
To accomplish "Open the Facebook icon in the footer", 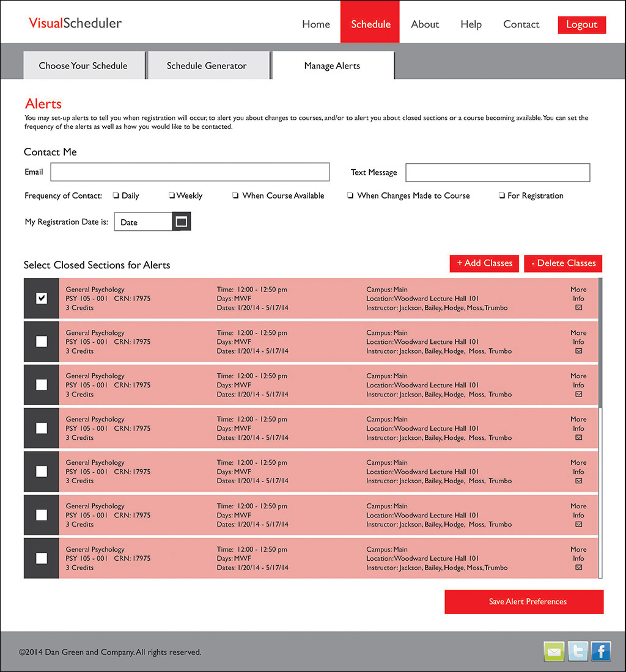I will (x=601, y=652).
